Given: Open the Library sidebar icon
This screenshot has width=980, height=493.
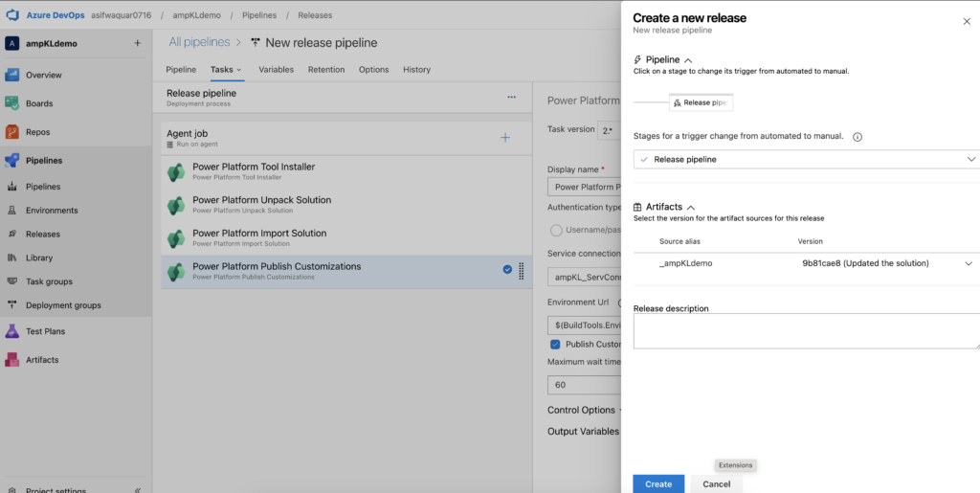Looking at the screenshot, I should click(11, 258).
